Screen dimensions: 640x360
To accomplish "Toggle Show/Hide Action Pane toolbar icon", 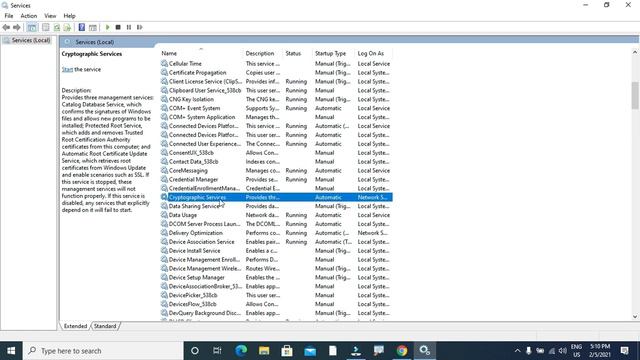I will pyautogui.click(x=93, y=27).
